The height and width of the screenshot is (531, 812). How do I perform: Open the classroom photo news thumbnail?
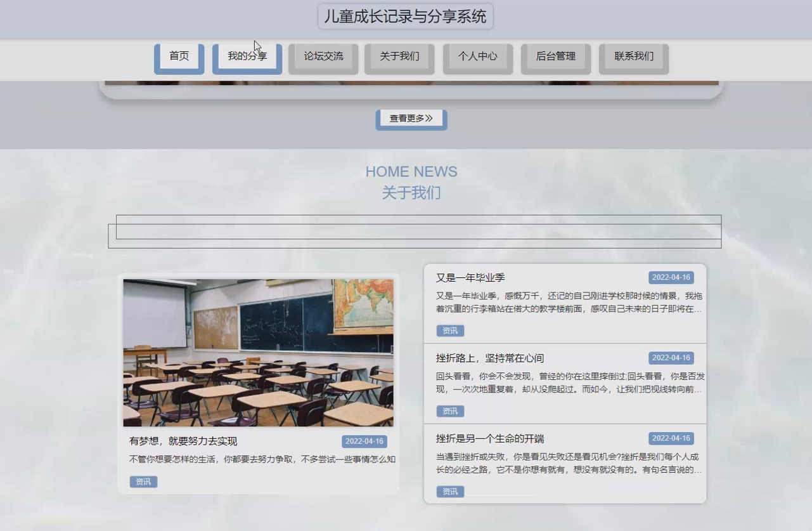tap(258, 353)
